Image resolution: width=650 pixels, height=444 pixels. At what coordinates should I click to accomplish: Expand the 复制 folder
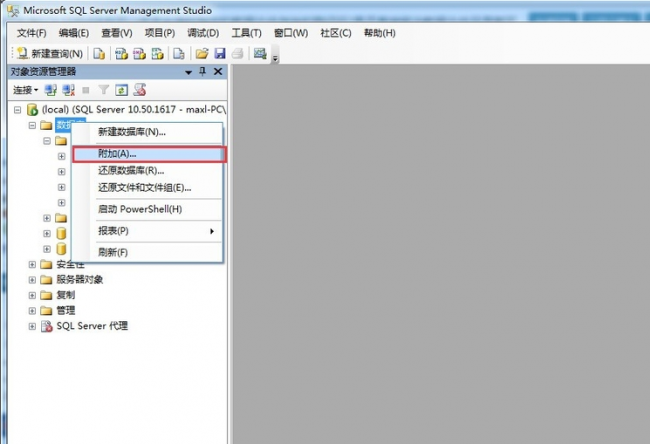coord(32,295)
